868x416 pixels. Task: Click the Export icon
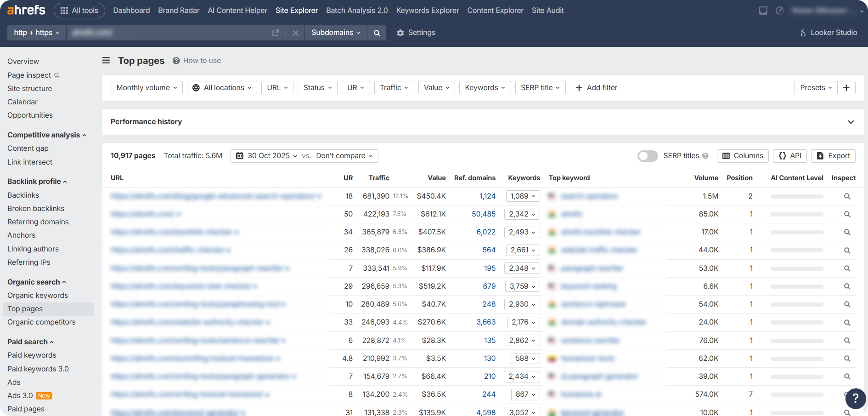coord(833,156)
